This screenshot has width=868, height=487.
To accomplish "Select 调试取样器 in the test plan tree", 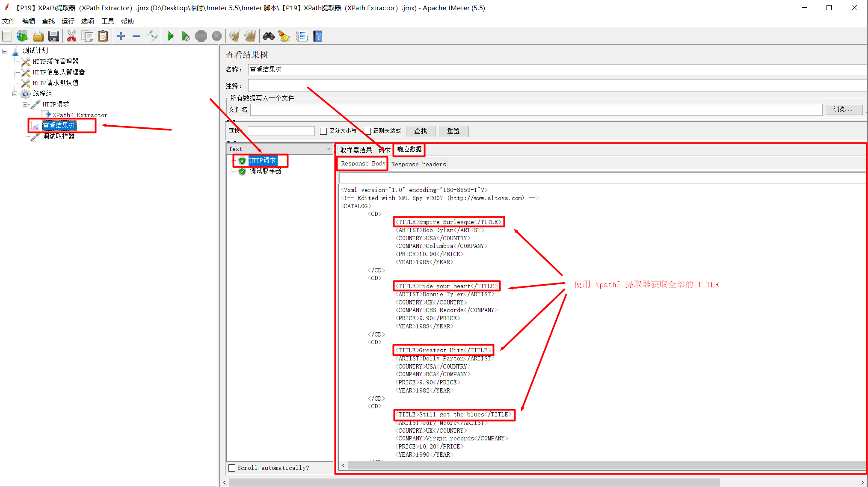I will [x=59, y=136].
